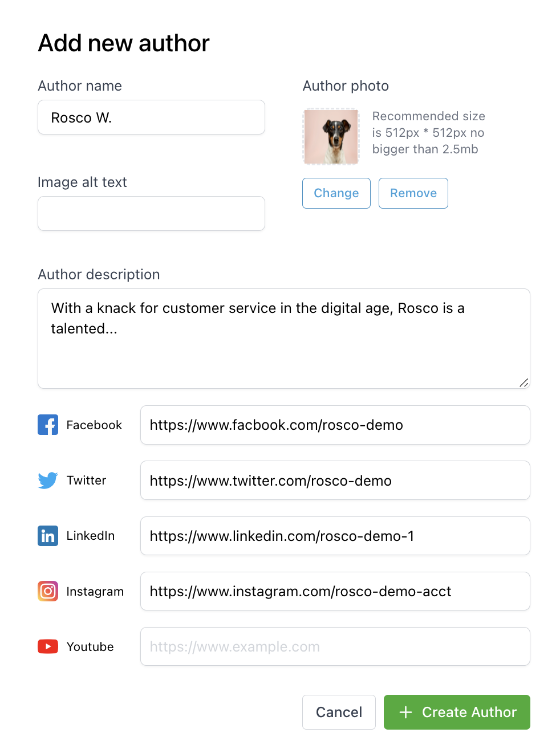Edit the Author description text area
This screenshot has height=749, width=560.
coord(284,339)
